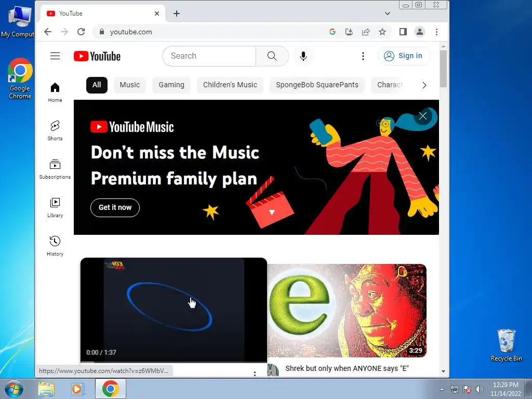The image size is (532, 399).
Task: Show hidden tray icons arrow
Action: (x=442, y=389)
